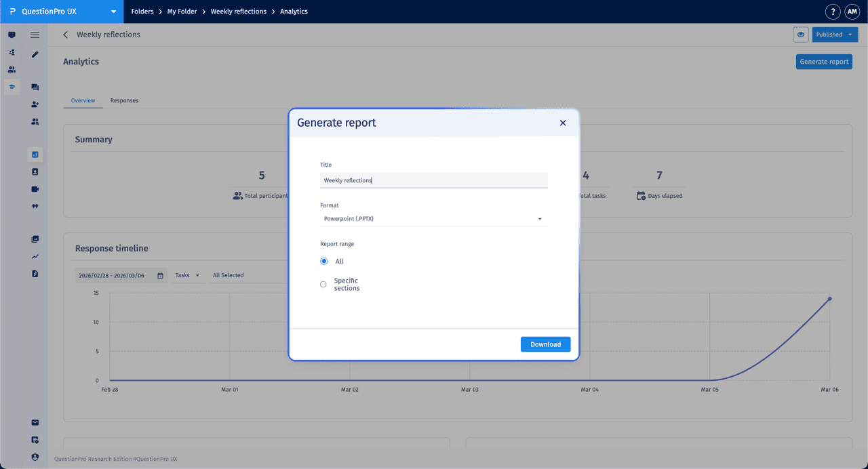Open the hamburger menu at sidebar top
The height and width of the screenshot is (469, 868).
tap(35, 35)
